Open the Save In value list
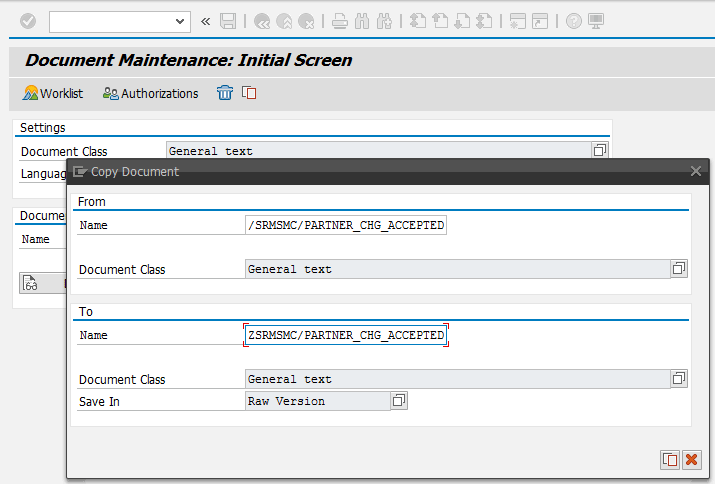 (399, 401)
